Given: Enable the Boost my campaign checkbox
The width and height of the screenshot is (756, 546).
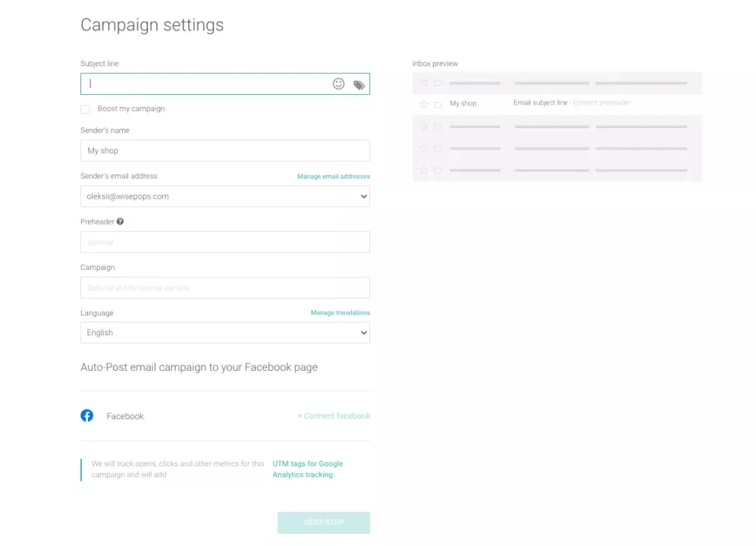Looking at the screenshot, I should [x=85, y=109].
